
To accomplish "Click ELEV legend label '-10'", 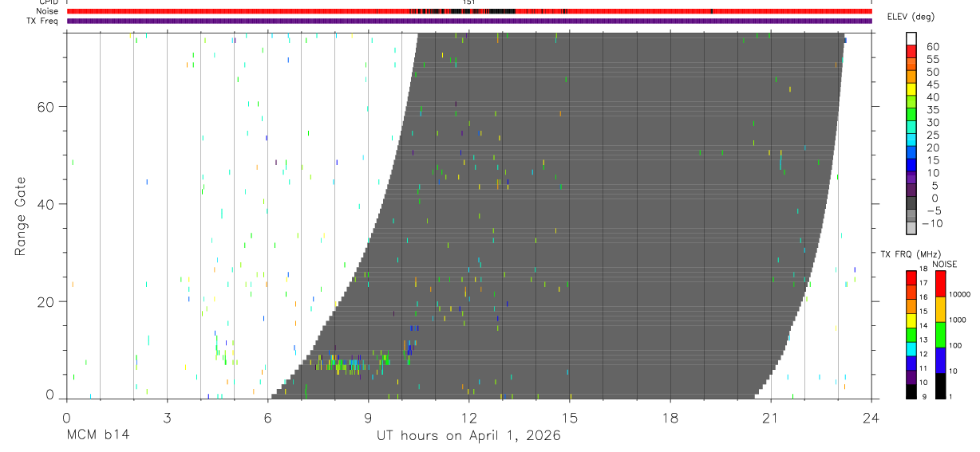I will [x=931, y=223].
